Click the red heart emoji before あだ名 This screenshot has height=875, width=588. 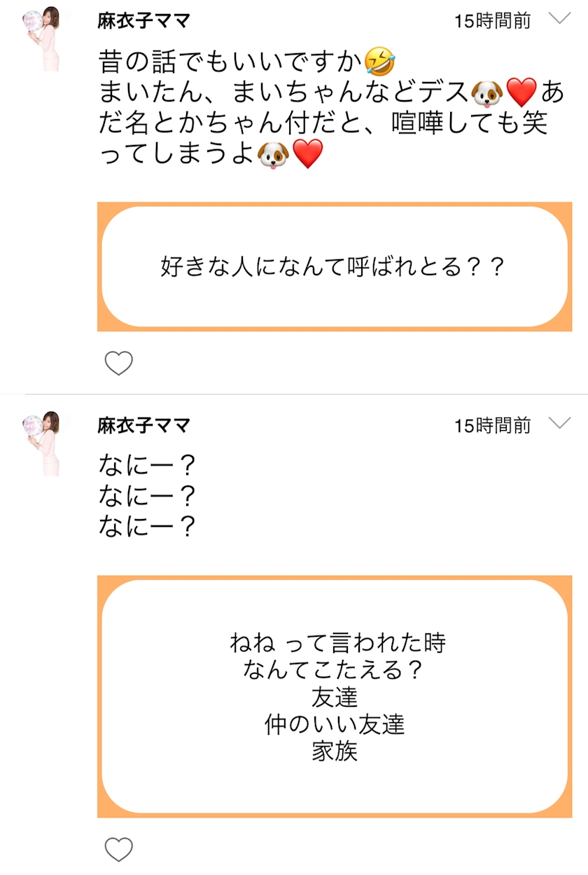521,92
